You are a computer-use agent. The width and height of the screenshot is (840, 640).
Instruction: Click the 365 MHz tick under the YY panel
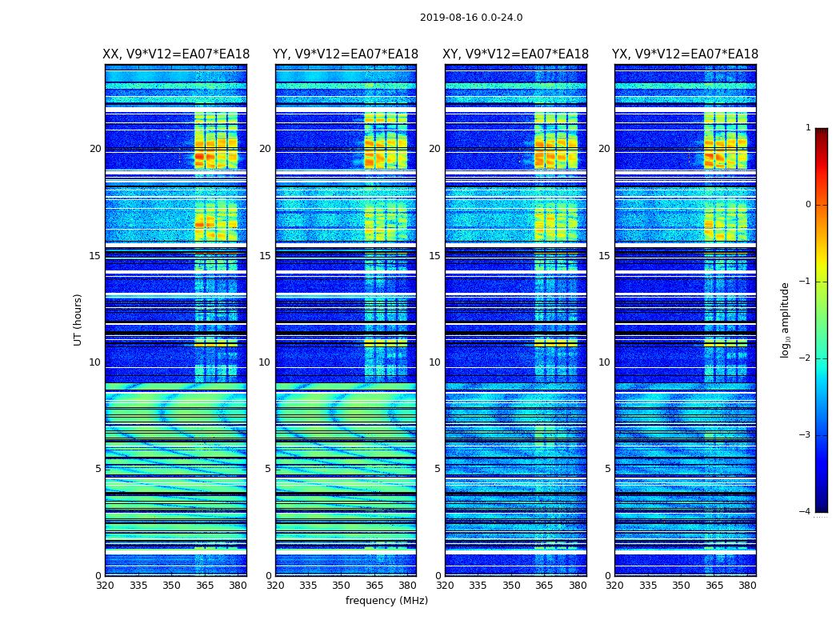(374, 586)
